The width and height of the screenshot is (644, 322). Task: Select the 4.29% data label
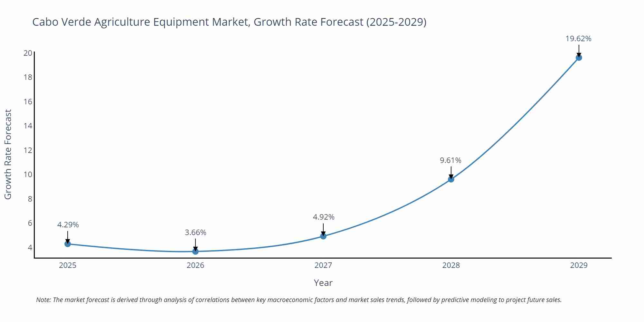pyautogui.click(x=68, y=225)
